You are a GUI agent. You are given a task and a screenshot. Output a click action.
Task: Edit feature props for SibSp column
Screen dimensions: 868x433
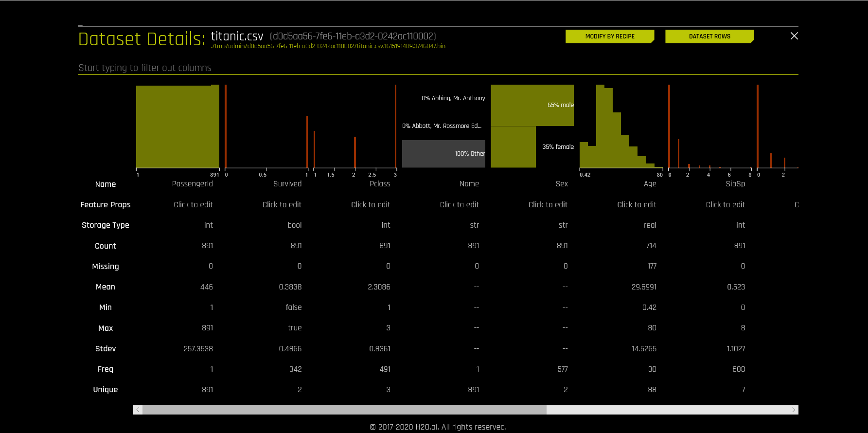tap(726, 205)
